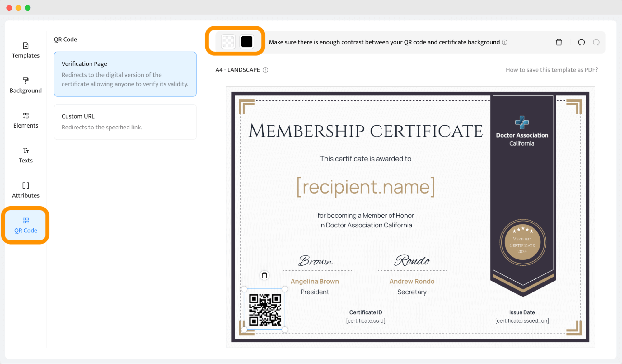622x364 pixels.
Task: Click trash icon above the QR code
Action: [264, 275]
